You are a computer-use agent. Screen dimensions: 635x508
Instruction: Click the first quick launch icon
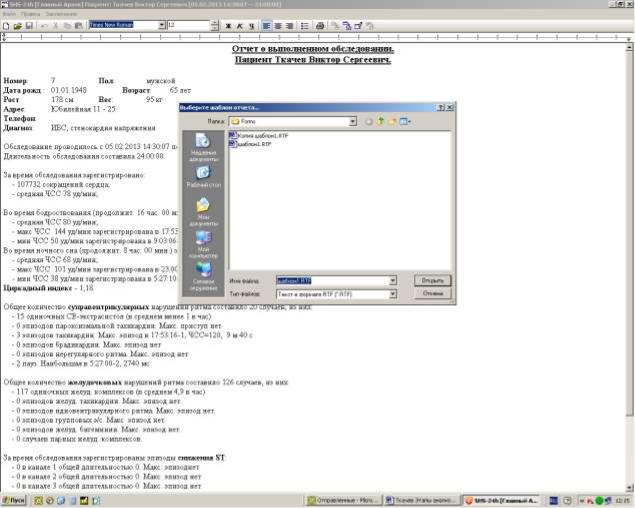pos(38,500)
